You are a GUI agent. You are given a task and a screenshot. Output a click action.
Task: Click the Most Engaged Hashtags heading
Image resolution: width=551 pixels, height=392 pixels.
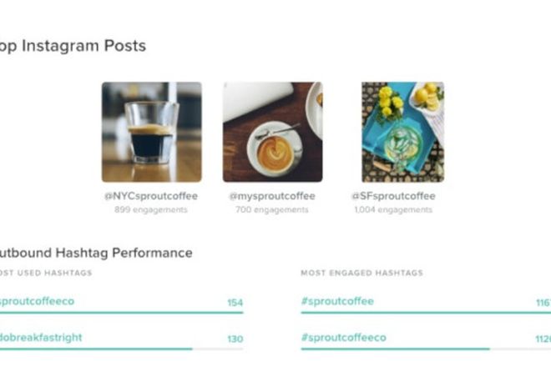pyautogui.click(x=362, y=273)
